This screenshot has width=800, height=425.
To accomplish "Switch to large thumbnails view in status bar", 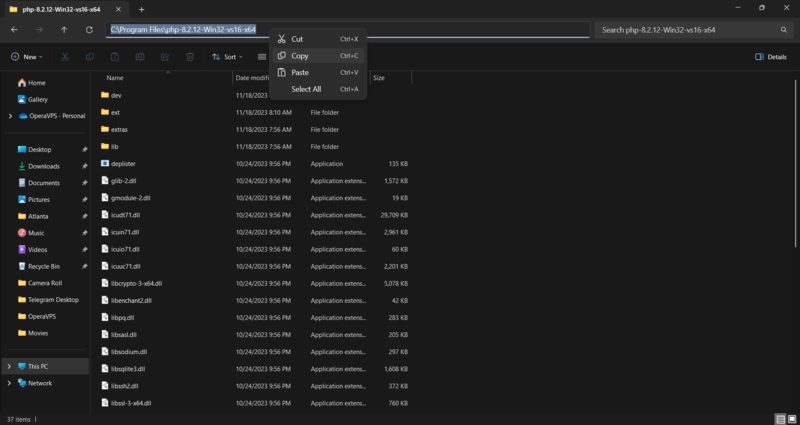I will pos(791,419).
